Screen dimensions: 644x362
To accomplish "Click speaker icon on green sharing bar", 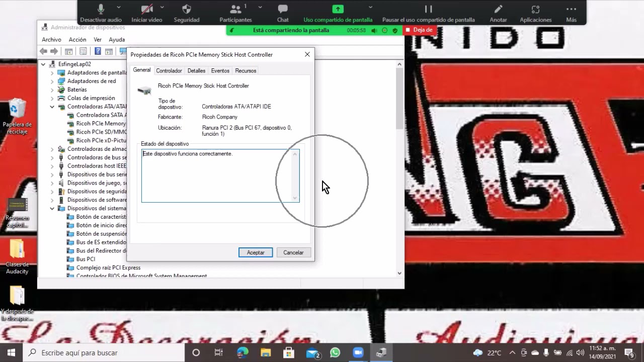I will (x=374, y=30).
